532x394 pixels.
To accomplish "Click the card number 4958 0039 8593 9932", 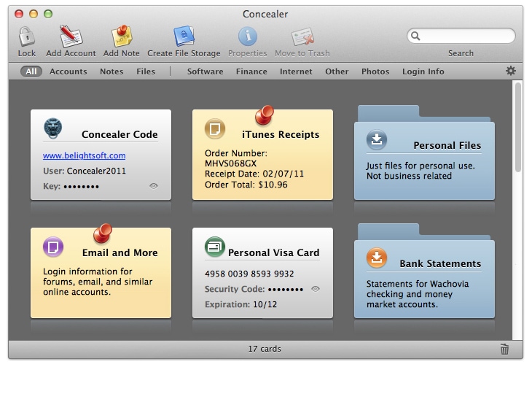I will click(x=249, y=274).
